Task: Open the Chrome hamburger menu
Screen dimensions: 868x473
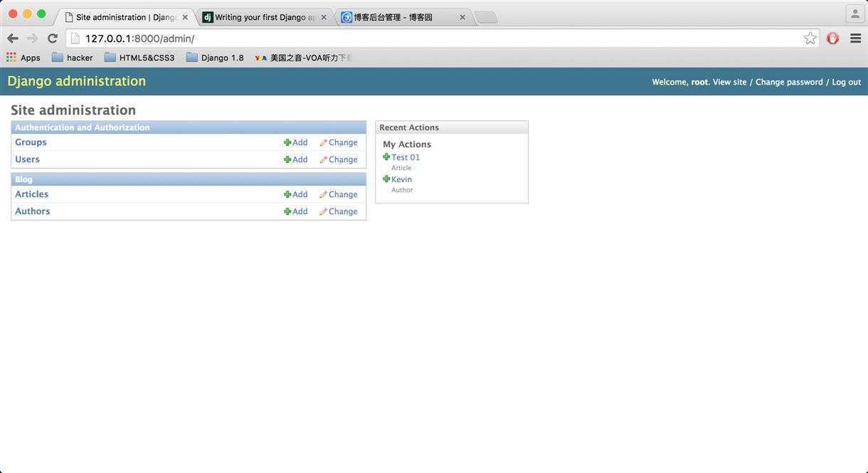Action: [x=855, y=38]
